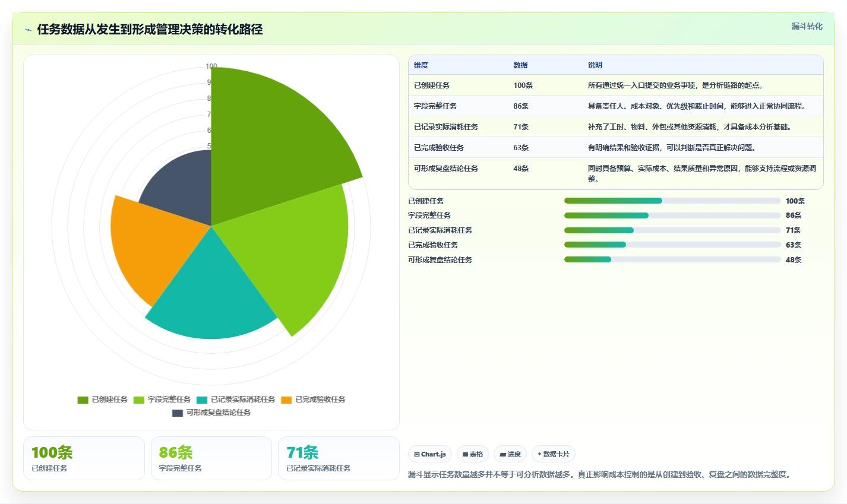Click the 可形成复盘结论任务 label in the progress list
The width and height of the screenshot is (847, 504).
tap(440, 260)
